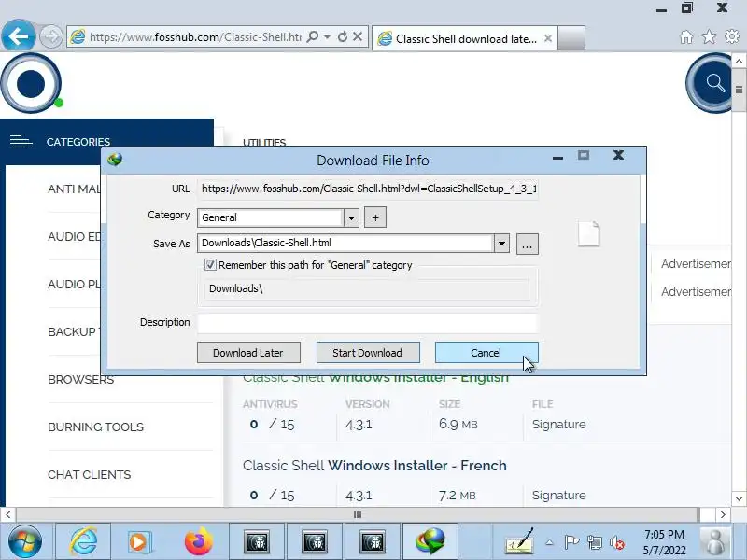Open a new blank browser tab

pyautogui.click(x=571, y=38)
